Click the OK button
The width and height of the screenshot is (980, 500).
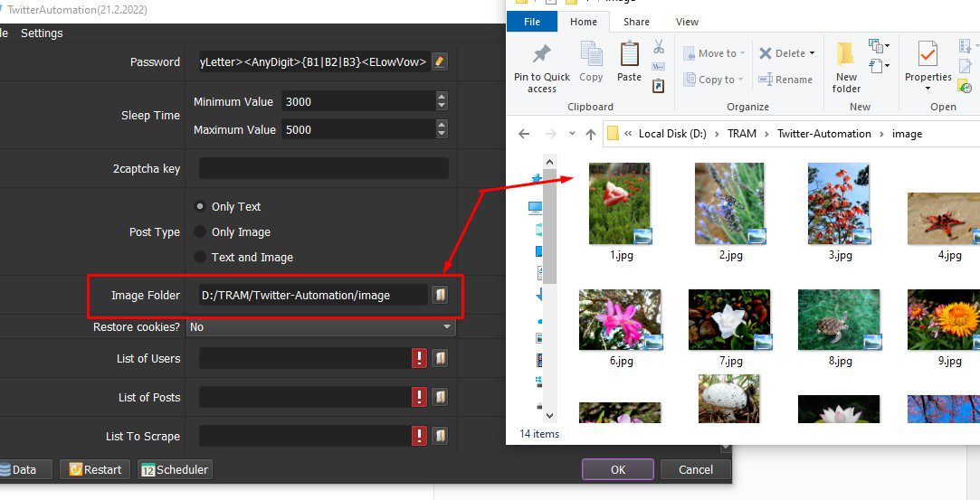tap(617, 469)
